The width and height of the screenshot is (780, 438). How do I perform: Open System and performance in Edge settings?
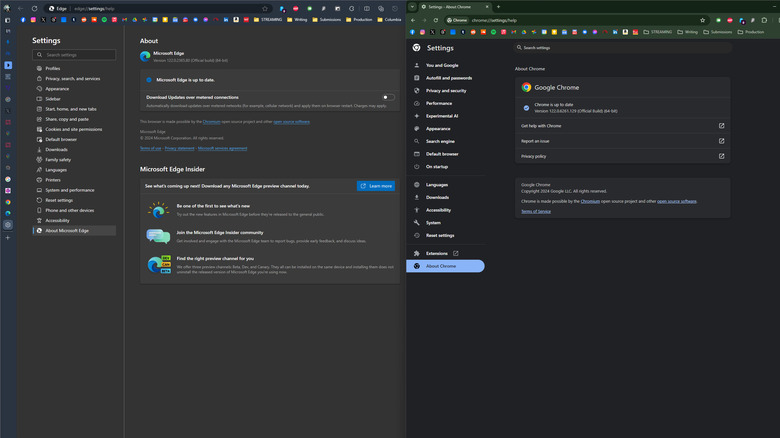70,189
